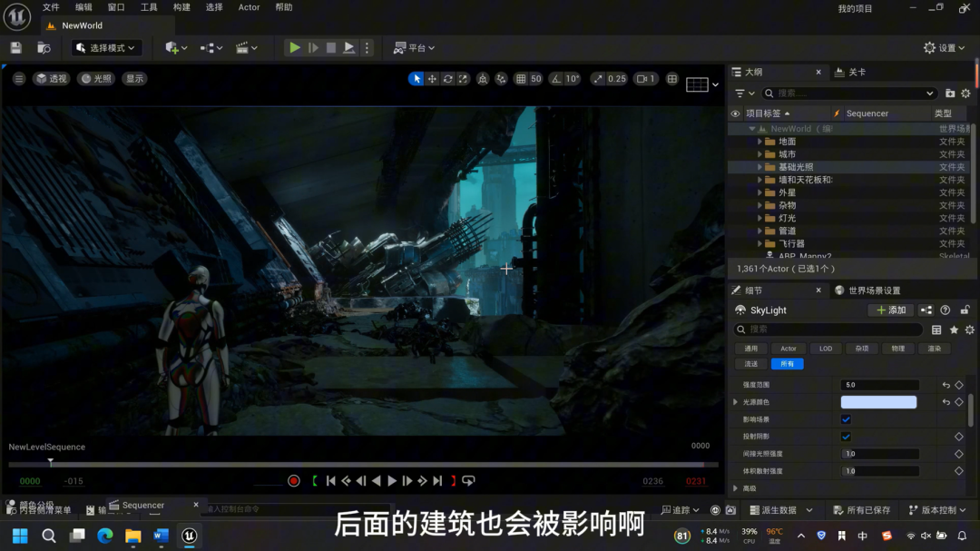The height and width of the screenshot is (551, 980).
Task: Click the 添加 button in Details panel
Action: coord(891,310)
